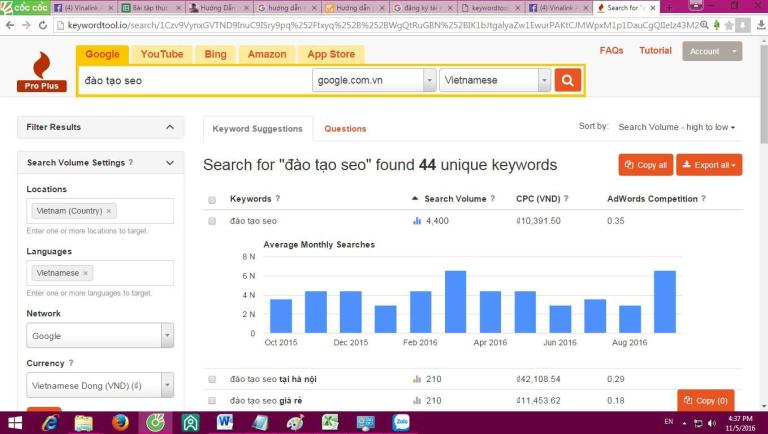The width and height of the screenshot is (768, 434).
Task: Switch to Bing tab
Action: tap(216, 54)
